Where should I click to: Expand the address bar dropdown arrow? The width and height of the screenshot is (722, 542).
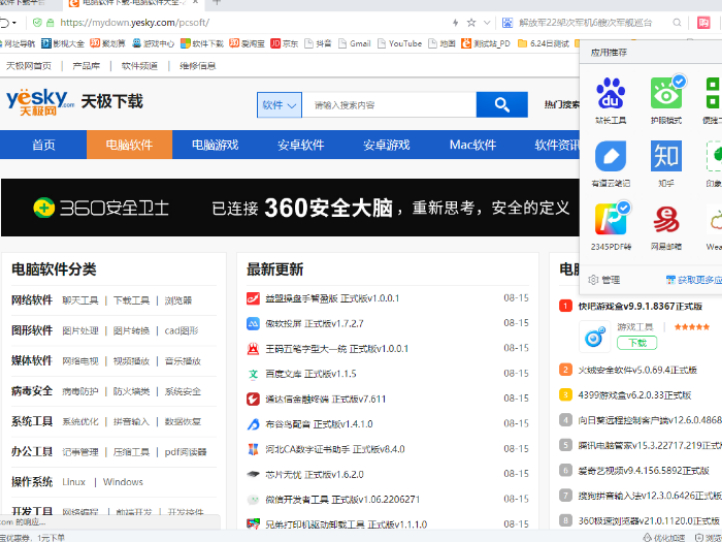coord(487,22)
